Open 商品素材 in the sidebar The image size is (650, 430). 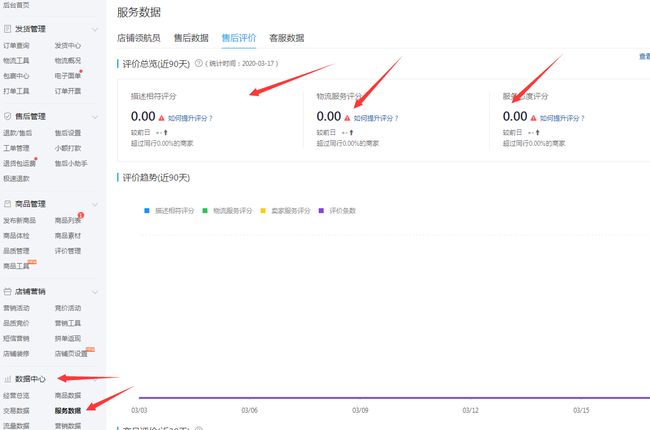(68, 236)
